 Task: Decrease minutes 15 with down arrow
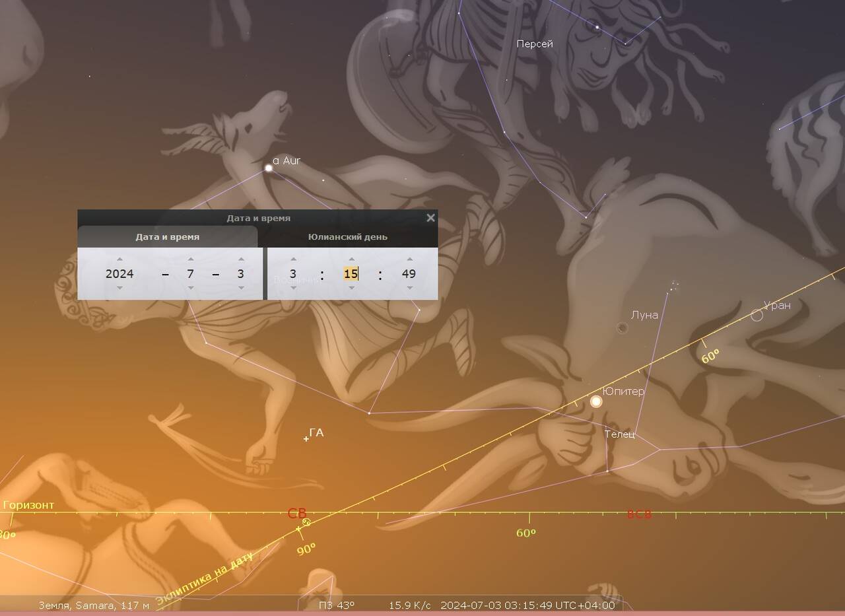pos(351,288)
